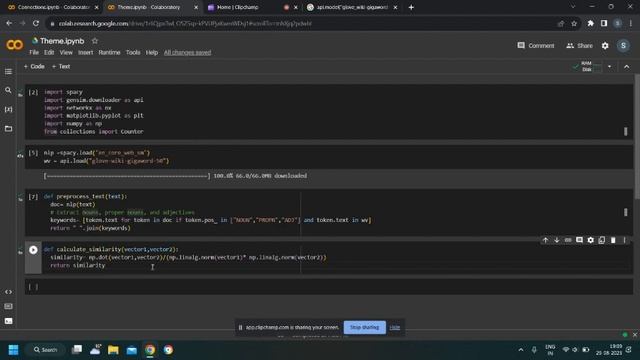
Task: Open the Chrome extensions menu
Action: coord(591,24)
